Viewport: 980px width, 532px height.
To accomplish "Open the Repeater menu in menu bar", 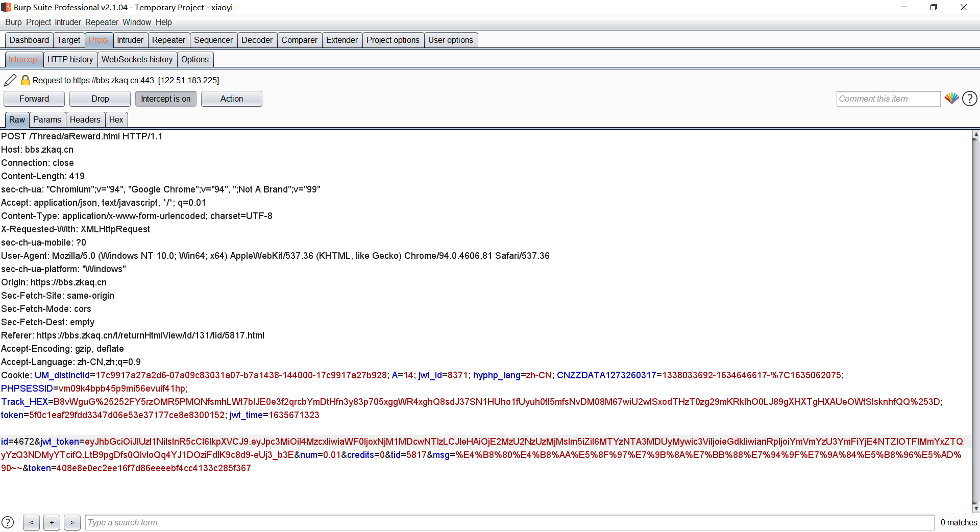I will 102,22.
